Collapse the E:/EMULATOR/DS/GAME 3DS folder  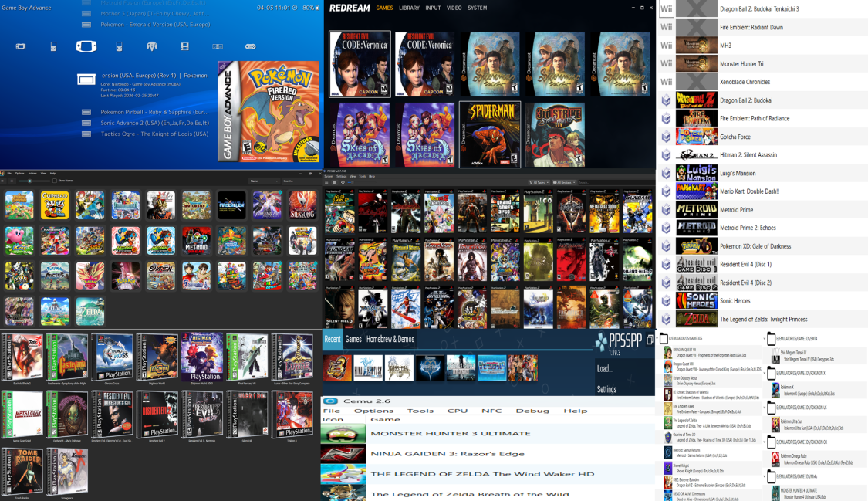pos(657,338)
